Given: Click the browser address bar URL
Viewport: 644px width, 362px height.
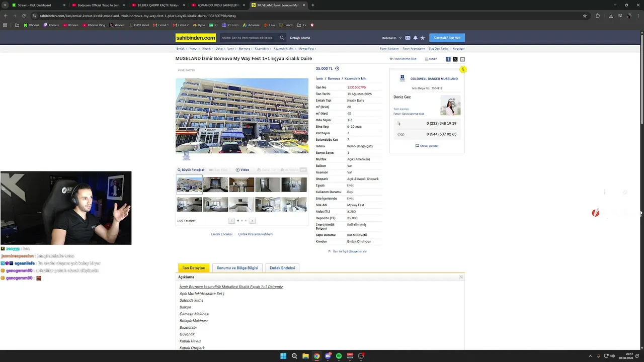Looking at the screenshot, I should pos(138,16).
